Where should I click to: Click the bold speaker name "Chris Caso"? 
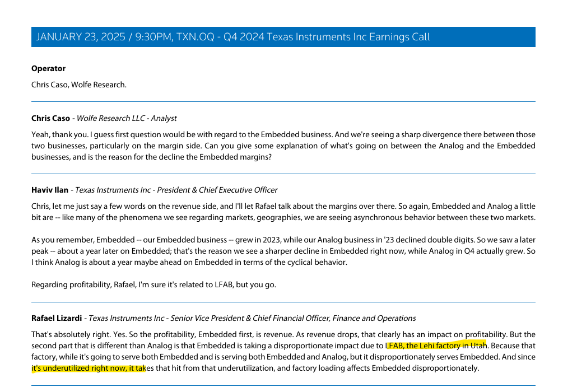pyautogui.click(x=50, y=119)
